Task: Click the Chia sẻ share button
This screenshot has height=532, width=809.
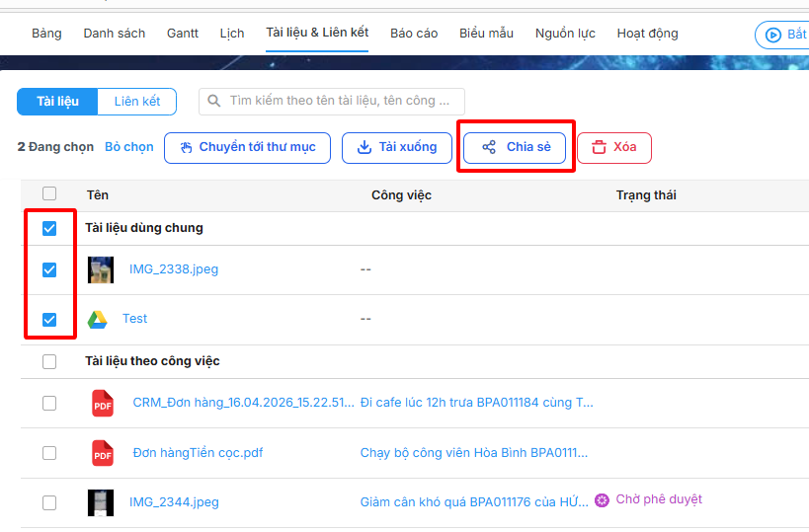Action: click(x=515, y=148)
